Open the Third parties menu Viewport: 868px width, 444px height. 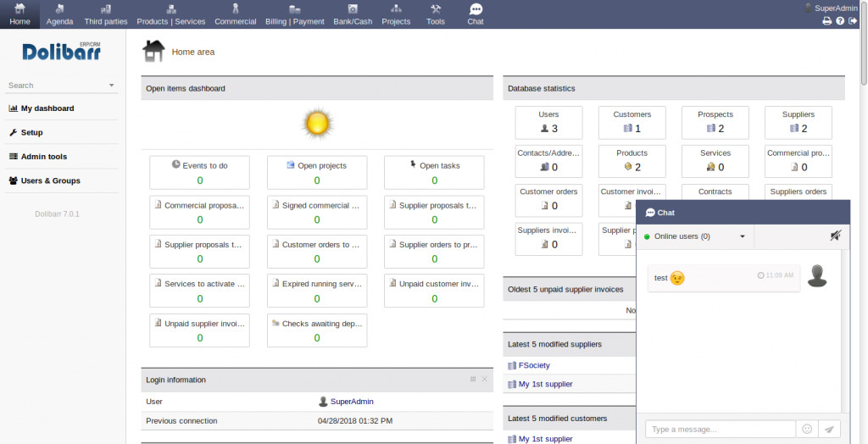point(105,14)
